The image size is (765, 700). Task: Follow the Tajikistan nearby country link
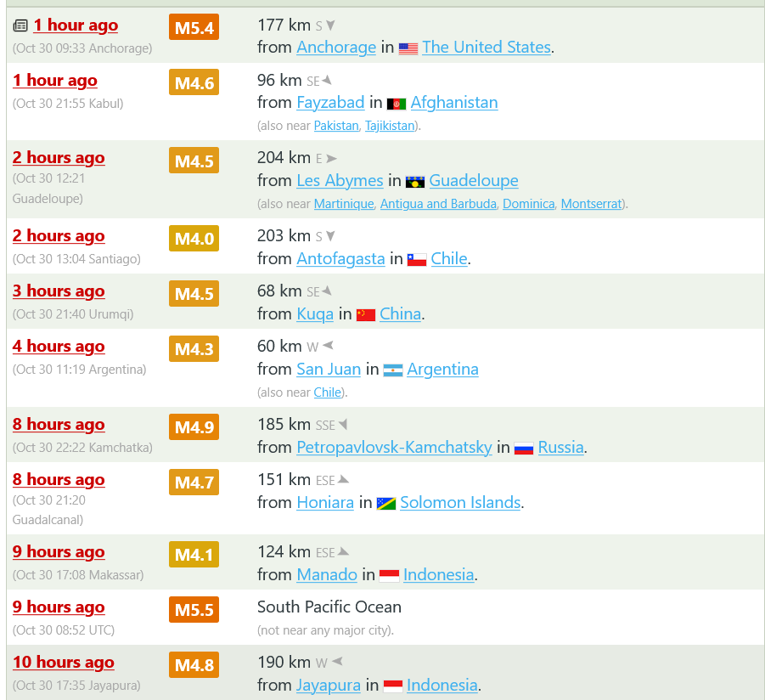coord(391,126)
